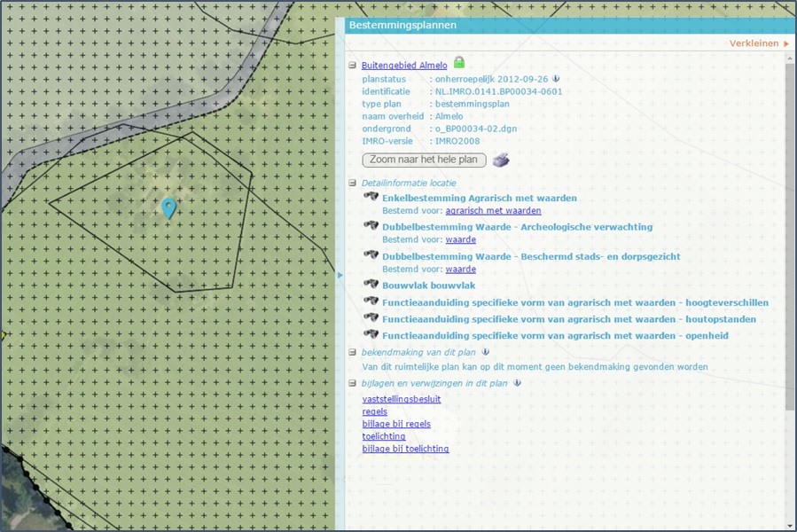Viewport: 797px width, 532px height.
Task: Select Functieaanduiding openheid entry
Action: (x=555, y=336)
